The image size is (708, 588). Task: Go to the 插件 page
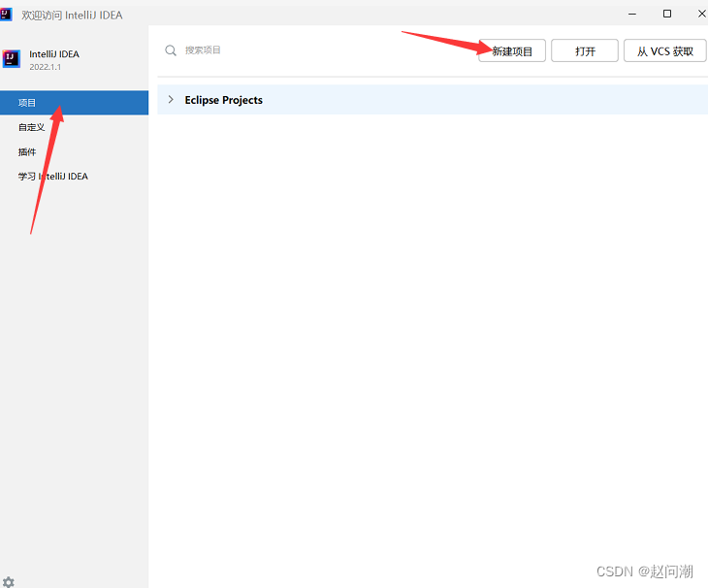click(27, 151)
